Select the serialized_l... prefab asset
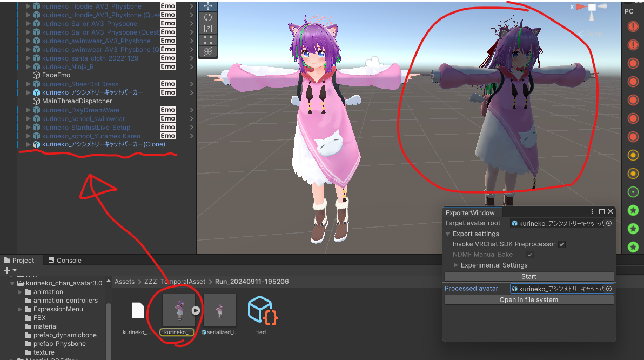The image size is (644, 360). 220,310
